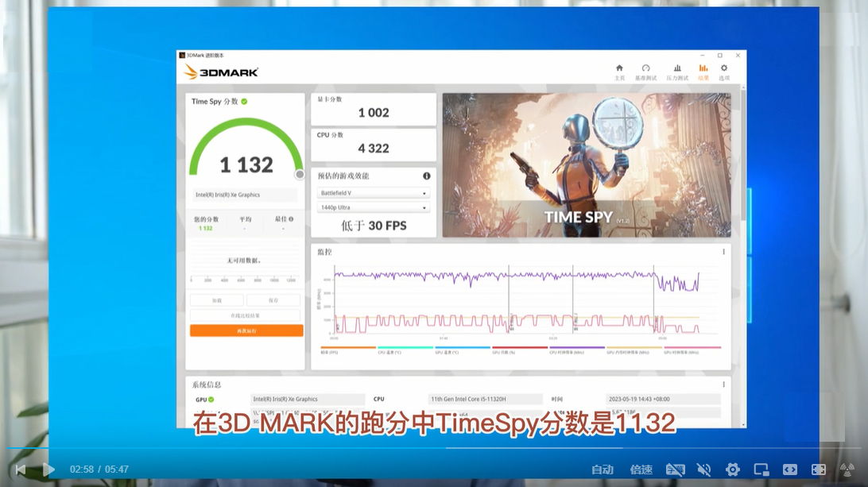Click the orange Run Again (再次运行) button
Screen dimensions: 868x487
coord(246,331)
